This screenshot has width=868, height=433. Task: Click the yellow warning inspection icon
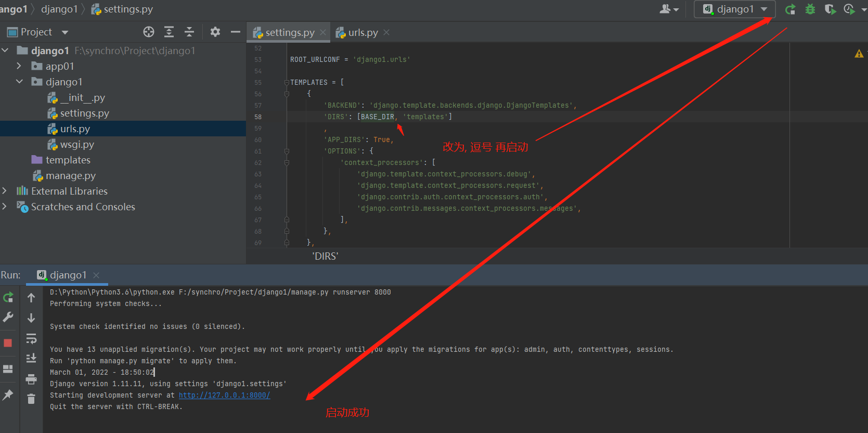click(859, 54)
